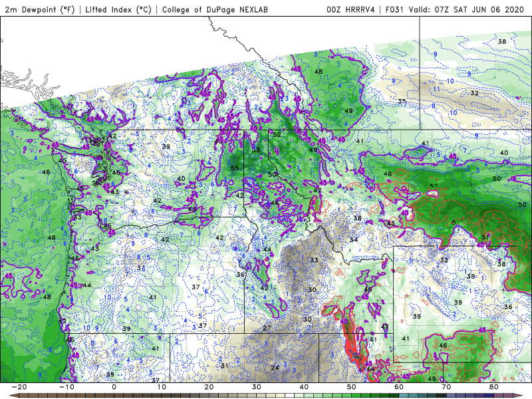Viewport: 532px width, 399px height.
Task: Click the dewpoint value 53 on the map
Action: [x=256, y=150]
